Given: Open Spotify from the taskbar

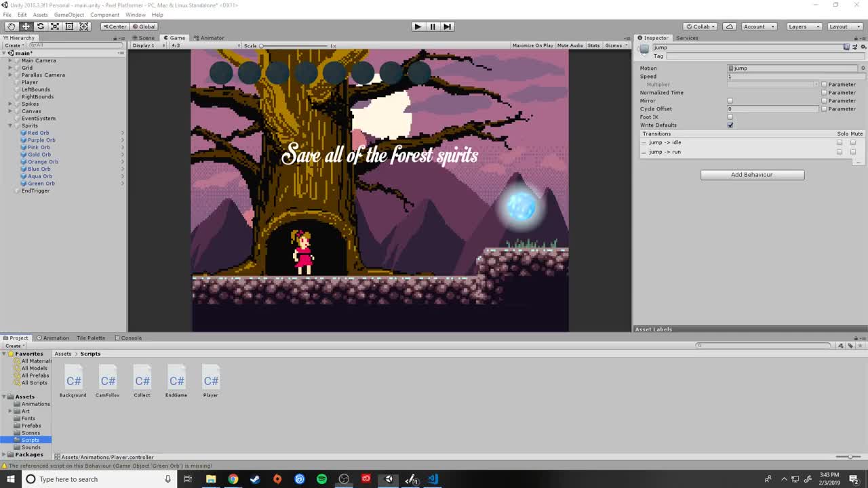Looking at the screenshot, I should (321, 479).
